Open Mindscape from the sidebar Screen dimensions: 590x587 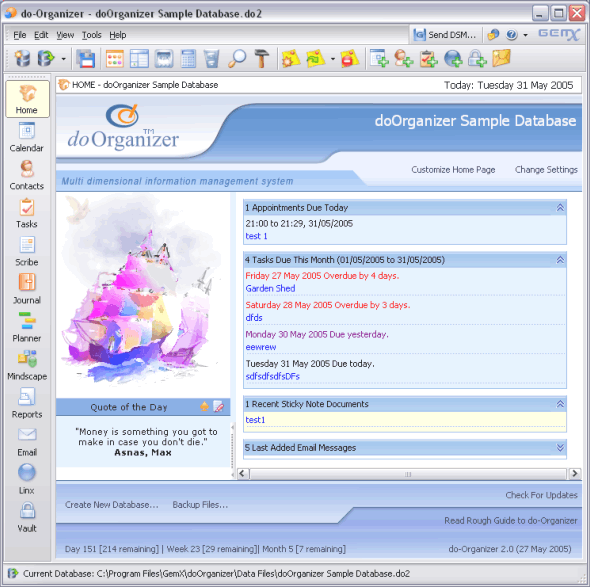click(x=27, y=365)
